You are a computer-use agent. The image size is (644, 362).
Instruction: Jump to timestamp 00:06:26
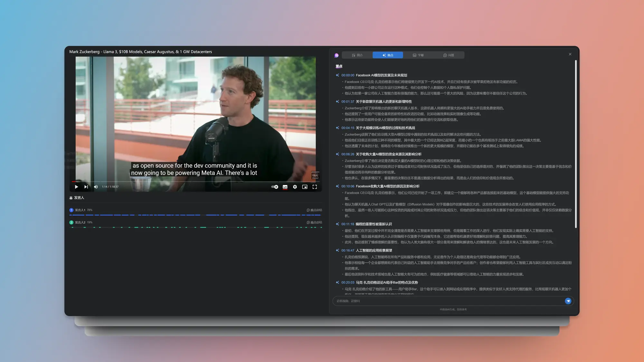pos(347,154)
